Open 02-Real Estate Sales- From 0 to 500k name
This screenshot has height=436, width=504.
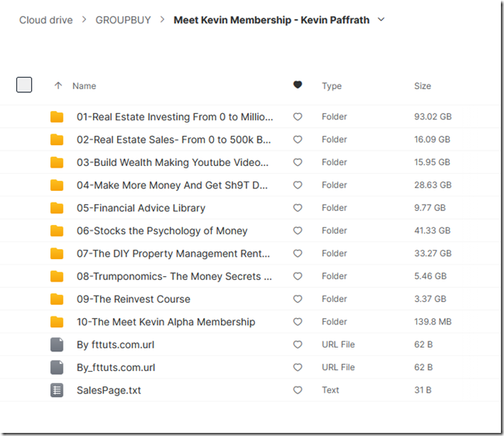point(174,140)
